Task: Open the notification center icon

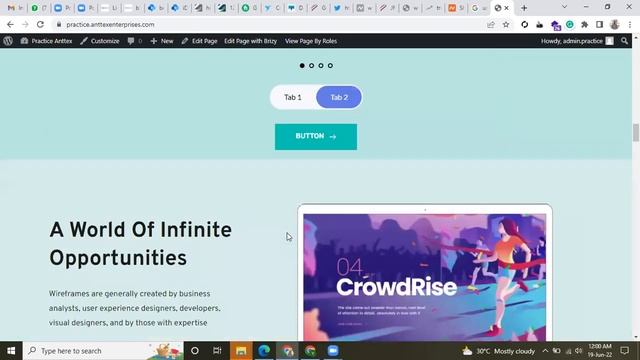Action: point(624,351)
